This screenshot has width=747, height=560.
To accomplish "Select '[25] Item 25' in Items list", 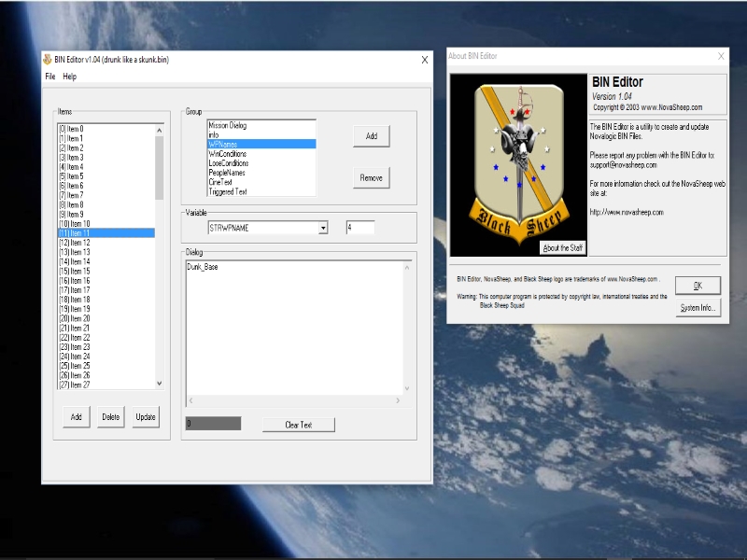I will pos(106,366).
